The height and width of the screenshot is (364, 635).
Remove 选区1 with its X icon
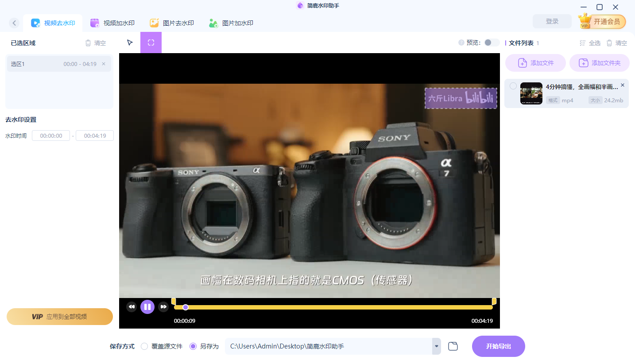(104, 64)
